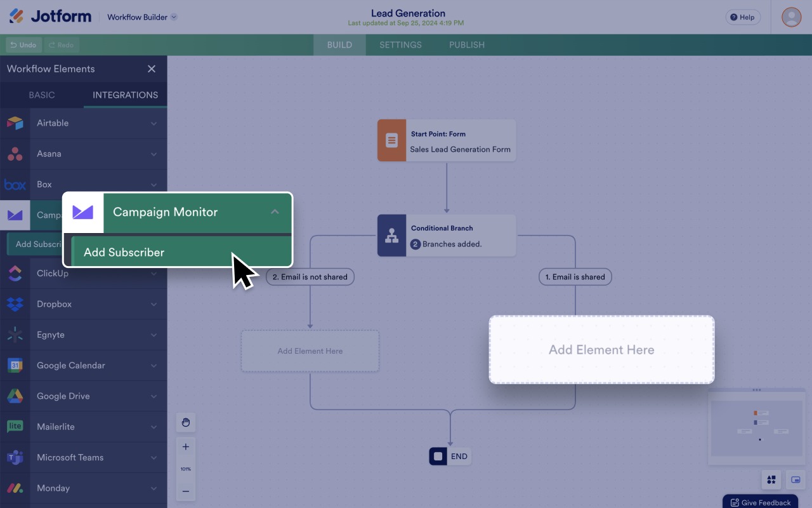Viewport: 812px width, 508px height.
Task: Click the '1. Email is shared' label
Action: coord(575,277)
